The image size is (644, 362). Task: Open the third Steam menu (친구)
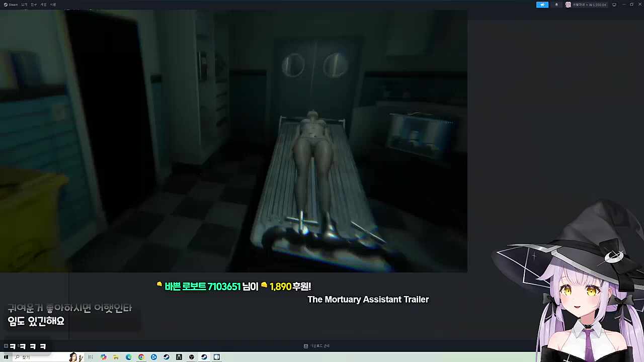point(34,5)
